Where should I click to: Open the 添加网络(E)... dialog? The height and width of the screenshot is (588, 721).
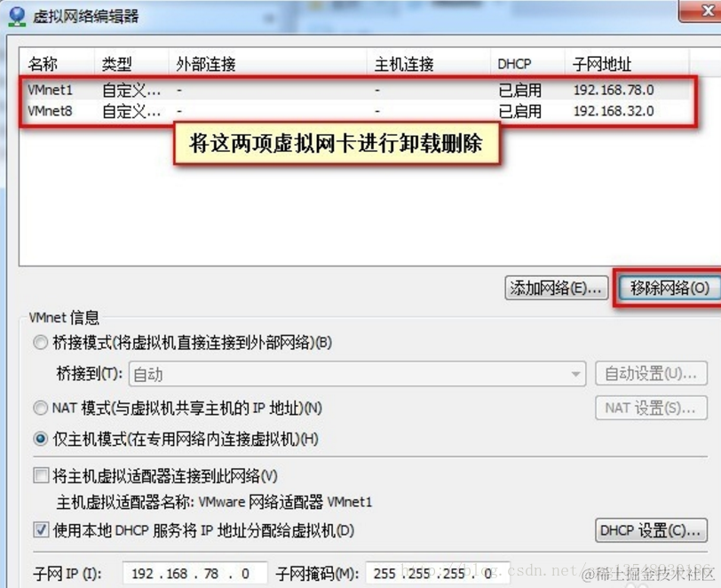557,288
